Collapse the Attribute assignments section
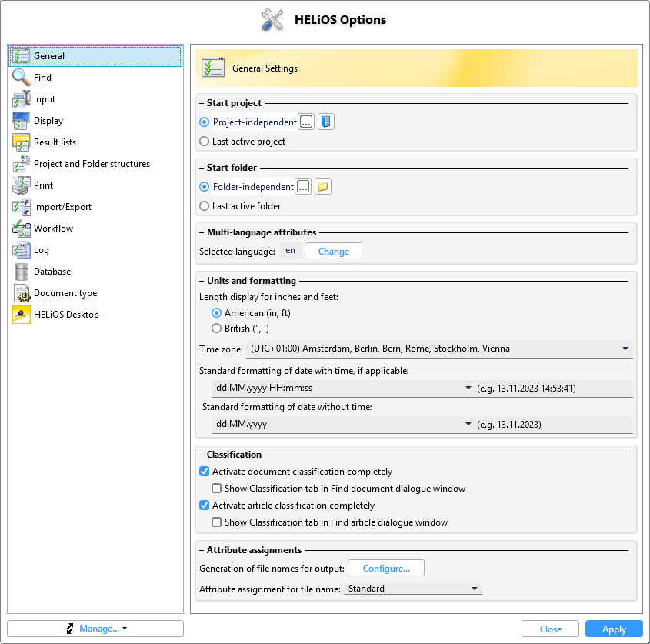This screenshot has width=650, height=644. pos(202,550)
